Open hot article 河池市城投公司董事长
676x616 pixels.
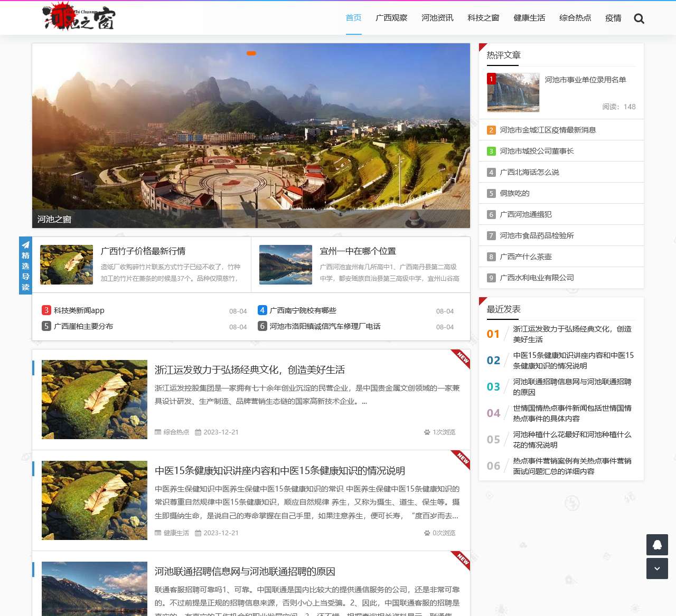click(537, 151)
